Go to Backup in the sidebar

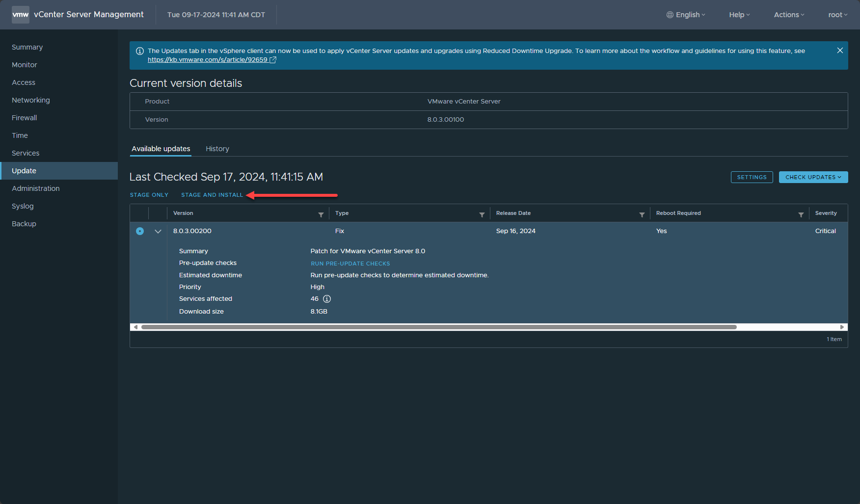tap(24, 224)
